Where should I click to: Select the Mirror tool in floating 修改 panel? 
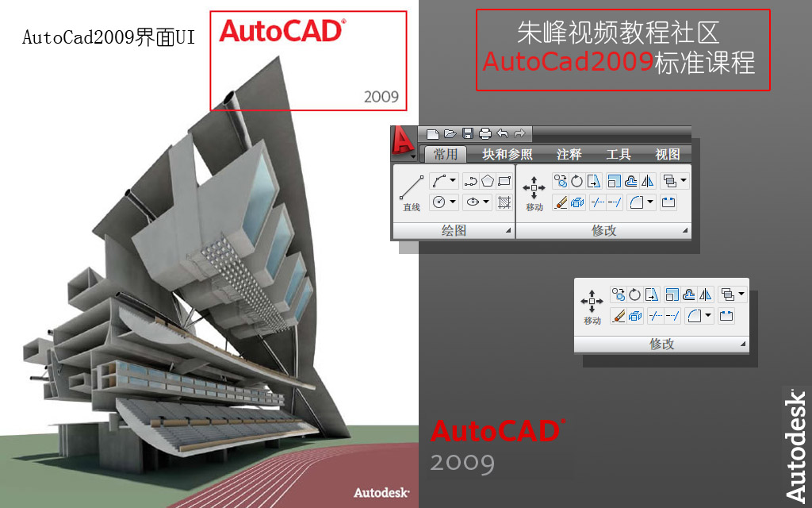tap(705, 294)
